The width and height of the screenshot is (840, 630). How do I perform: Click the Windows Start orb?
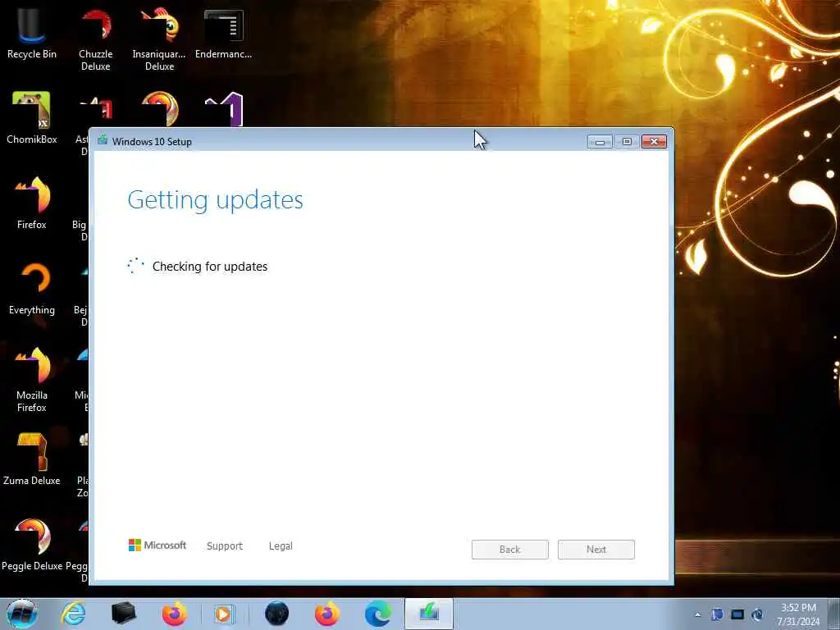click(22, 614)
